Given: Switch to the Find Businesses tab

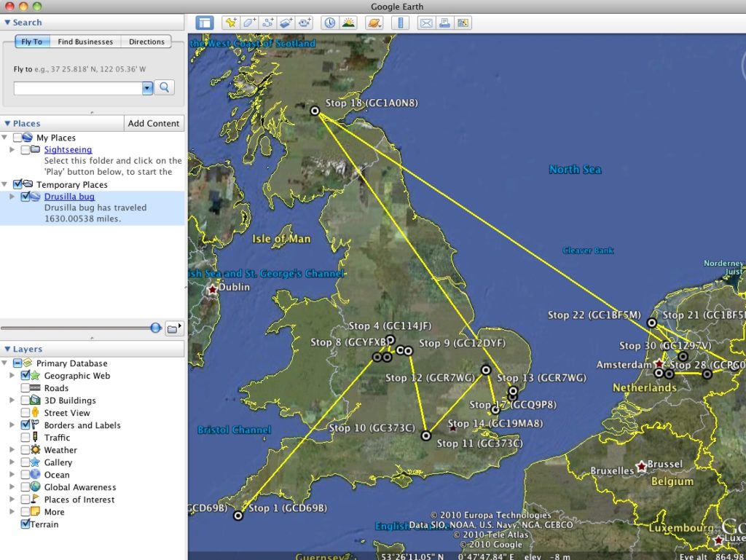Looking at the screenshot, I should click(x=85, y=42).
